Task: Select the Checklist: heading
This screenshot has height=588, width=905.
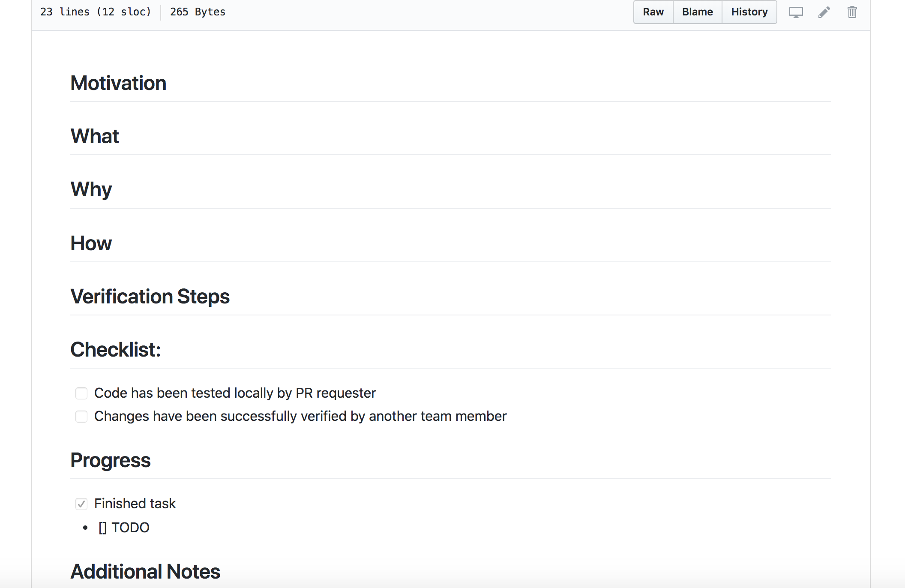Action: [116, 350]
